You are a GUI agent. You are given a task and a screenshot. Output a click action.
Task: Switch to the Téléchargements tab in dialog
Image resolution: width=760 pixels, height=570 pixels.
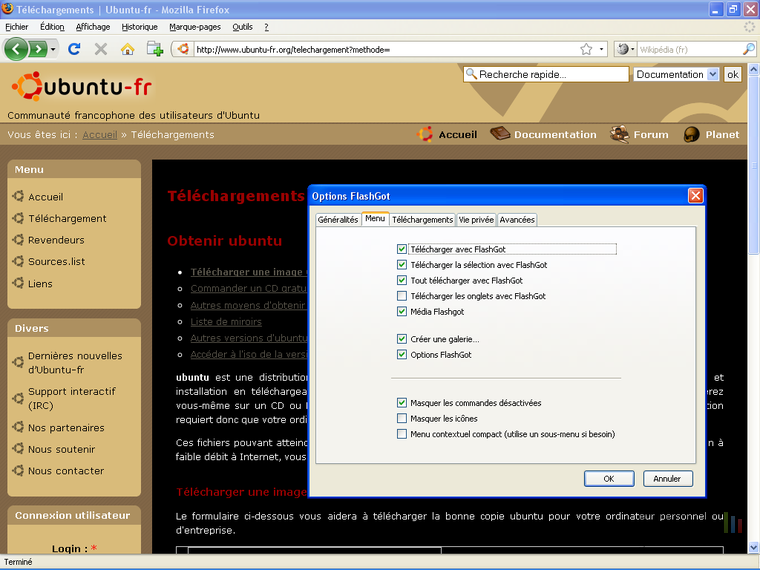[423, 220]
